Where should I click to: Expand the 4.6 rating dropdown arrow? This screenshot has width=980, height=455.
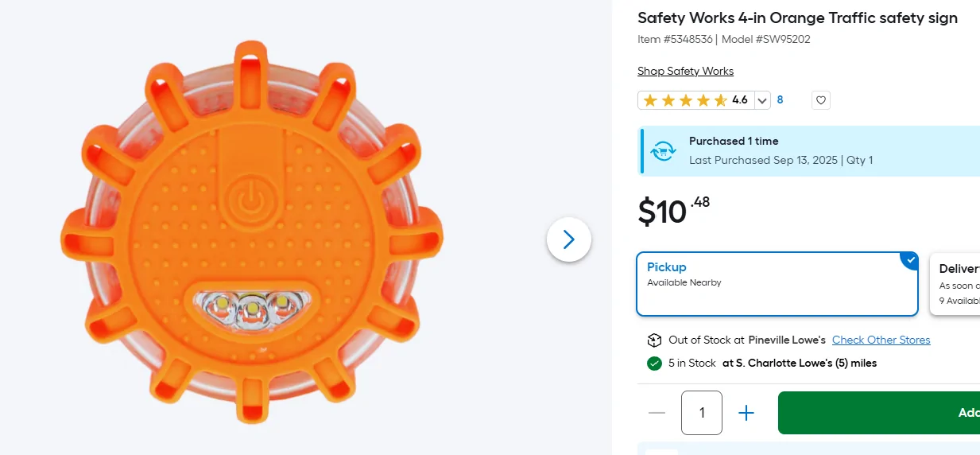[762, 100]
